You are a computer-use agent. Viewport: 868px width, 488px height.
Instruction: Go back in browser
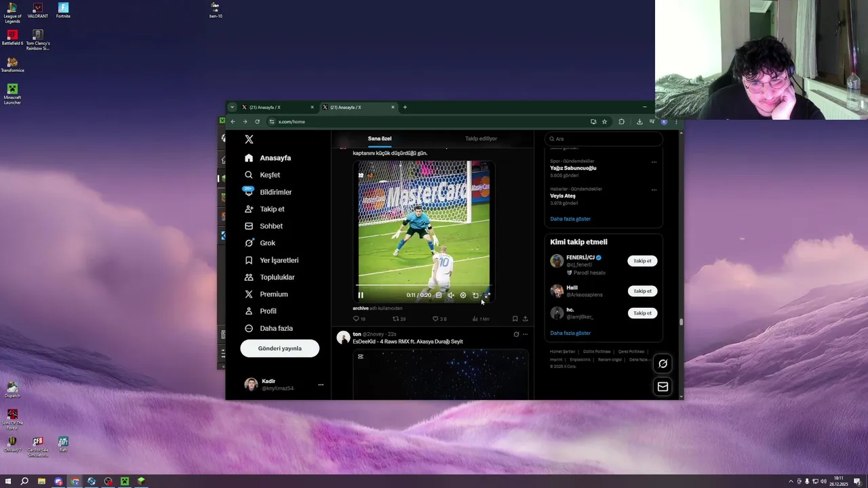pyautogui.click(x=233, y=122)
